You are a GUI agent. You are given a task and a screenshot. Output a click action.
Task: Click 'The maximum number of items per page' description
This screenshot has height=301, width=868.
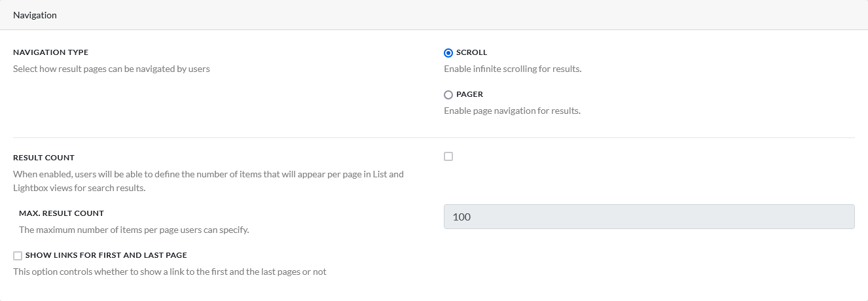(x=134, y=230)
